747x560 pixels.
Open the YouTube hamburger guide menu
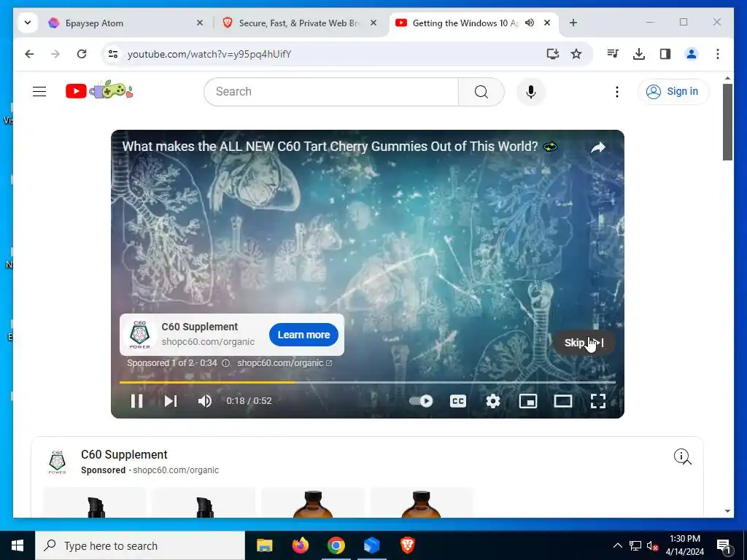pyautogui.click(x=39, y=91)
